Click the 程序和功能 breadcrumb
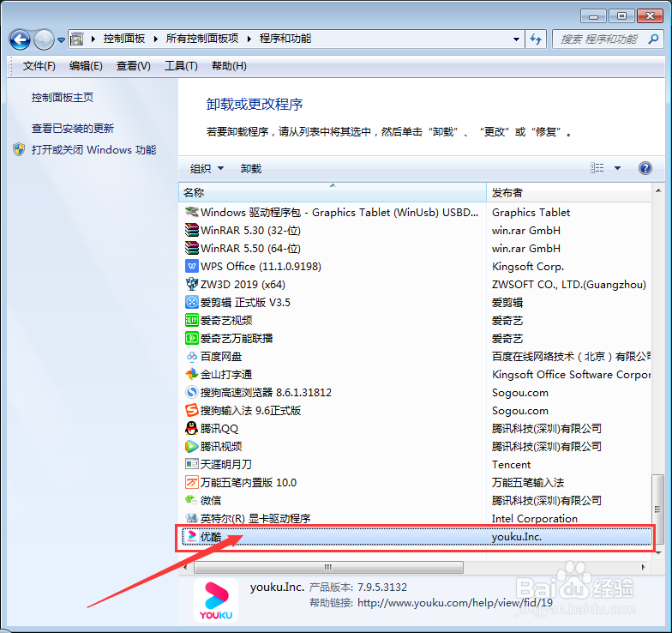 click(x=285, y=39)
